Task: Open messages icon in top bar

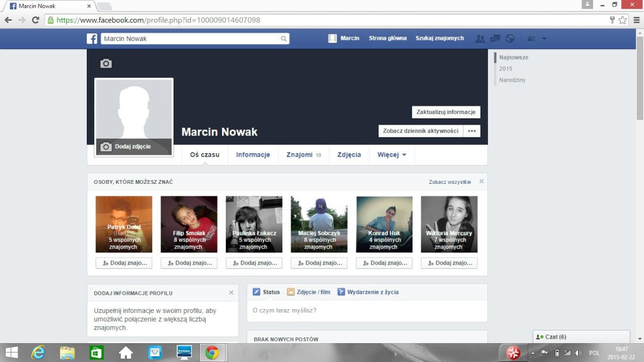Action: click(x=495, y=38)
